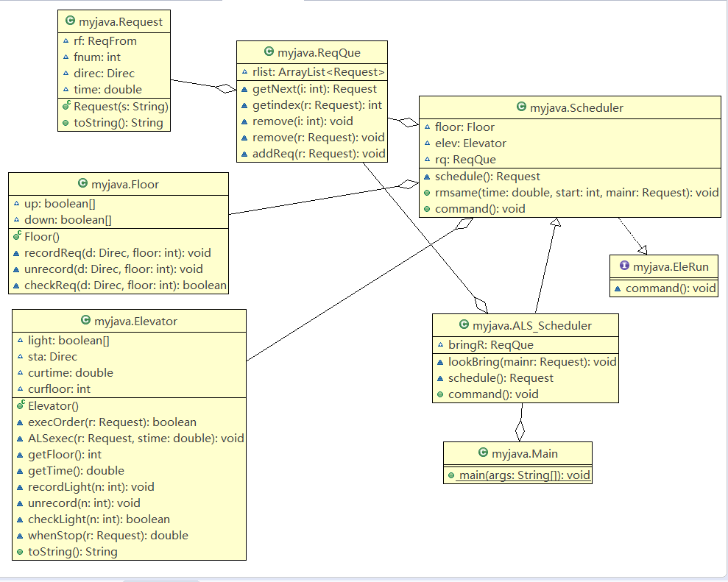The width and height of the screenshot is (728, 582).
Task: Select recordLight(n: int): void method
Action: [91, 487]
